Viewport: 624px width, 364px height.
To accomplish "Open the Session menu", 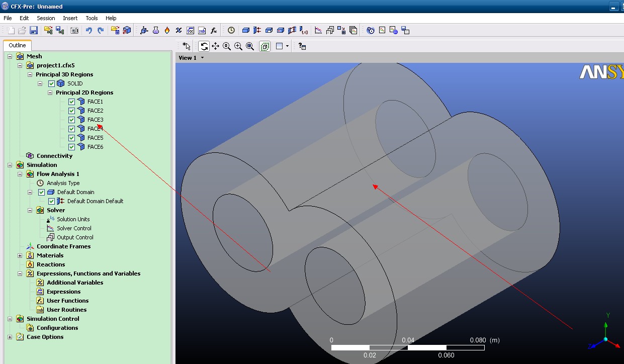I will pyautogui.click(x=46, y=18).
